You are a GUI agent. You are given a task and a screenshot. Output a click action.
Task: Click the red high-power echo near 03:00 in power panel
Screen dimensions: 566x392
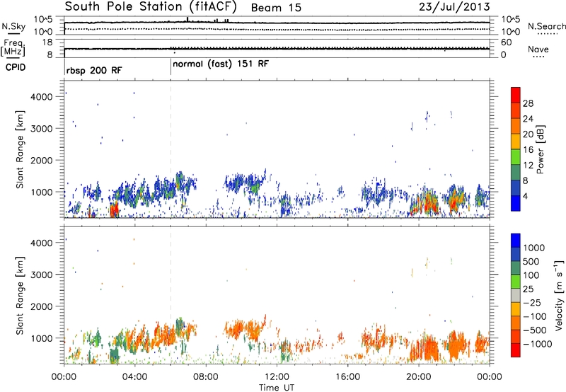[114, 209]
